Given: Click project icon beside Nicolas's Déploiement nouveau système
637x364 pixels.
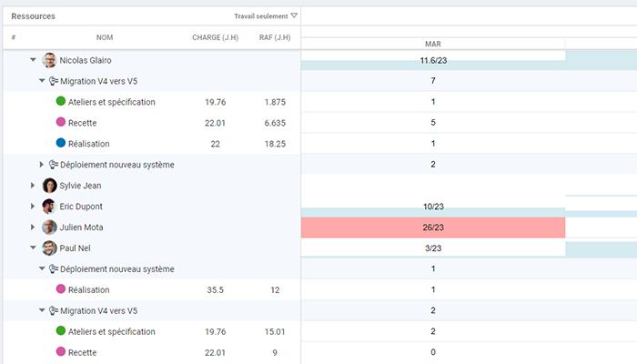Looking at the screenshot, I should click(x=54, y=165).
